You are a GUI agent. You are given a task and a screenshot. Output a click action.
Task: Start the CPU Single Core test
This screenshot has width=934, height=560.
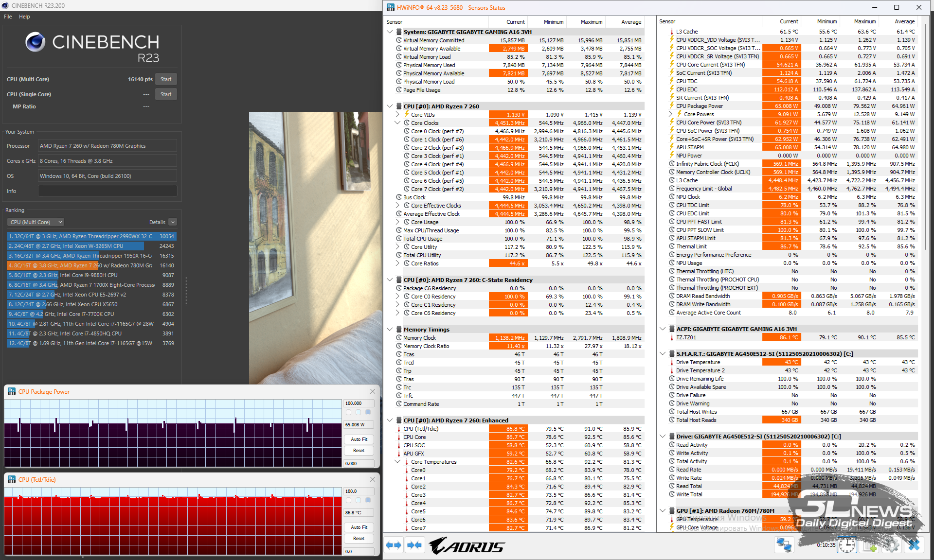166,94
